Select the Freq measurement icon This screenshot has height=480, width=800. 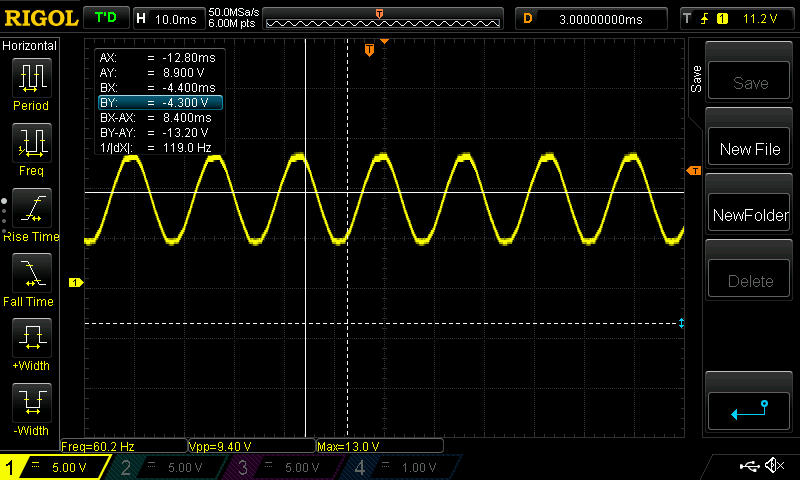coord(32,143)
